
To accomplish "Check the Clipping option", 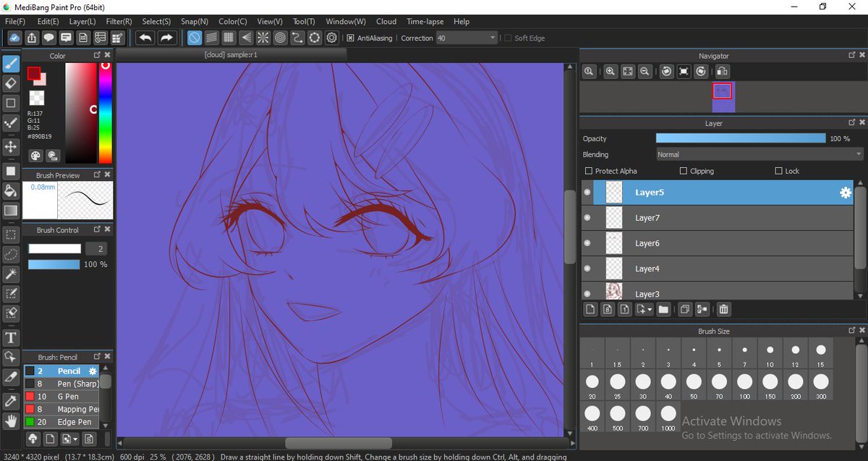I will (x=684, y=171).
